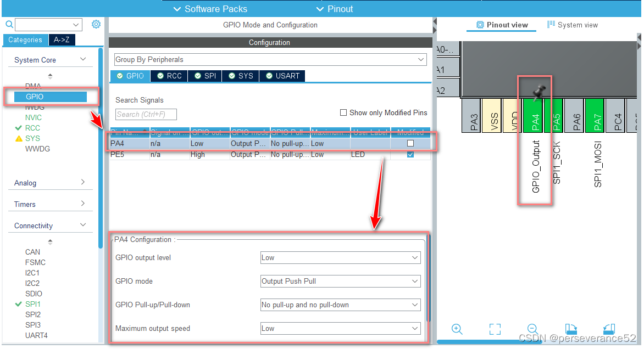Open GPIO output level dropdown
Screen dimensions: 644x349
click(x=341, y=257)
